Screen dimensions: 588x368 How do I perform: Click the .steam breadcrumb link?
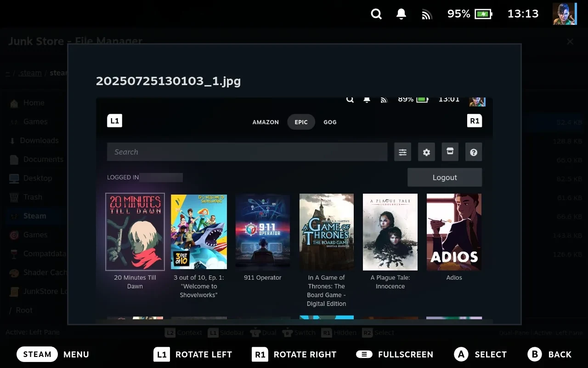pyautogui.click(x=30, y=73)
